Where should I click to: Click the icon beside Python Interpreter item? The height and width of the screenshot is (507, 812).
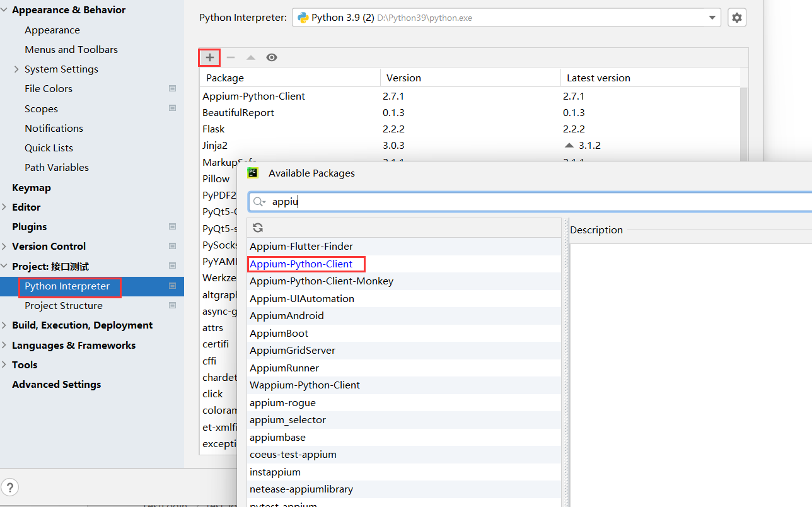point(173,286)
